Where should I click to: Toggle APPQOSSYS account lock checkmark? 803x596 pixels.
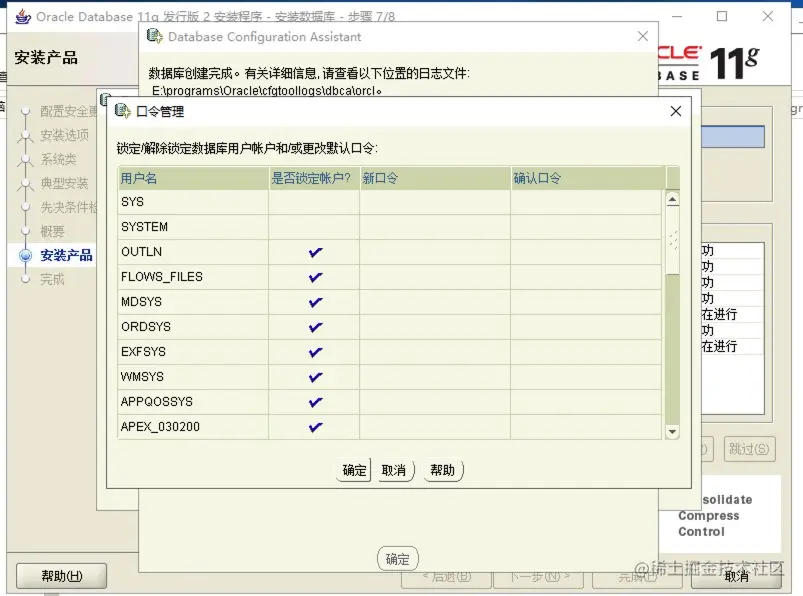click(x=315, y=402)
